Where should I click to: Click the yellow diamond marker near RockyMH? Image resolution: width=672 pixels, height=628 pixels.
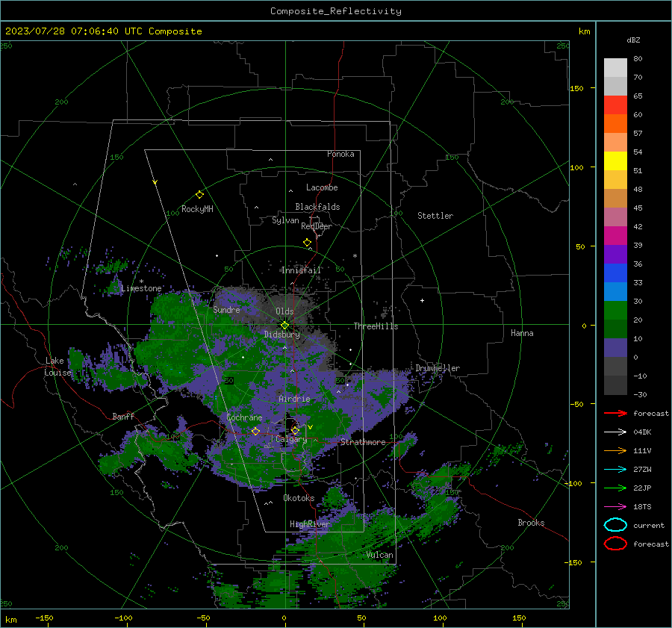tap(199, 195)
